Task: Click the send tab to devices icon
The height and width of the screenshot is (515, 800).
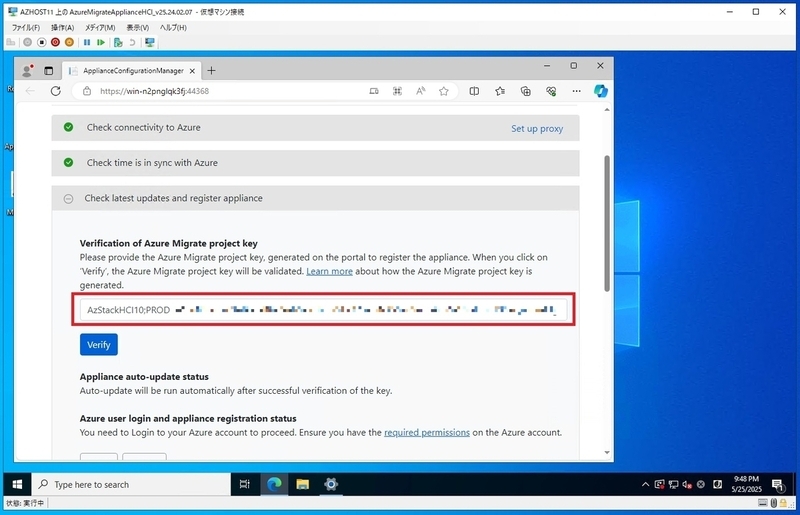Action: [374, 91]
